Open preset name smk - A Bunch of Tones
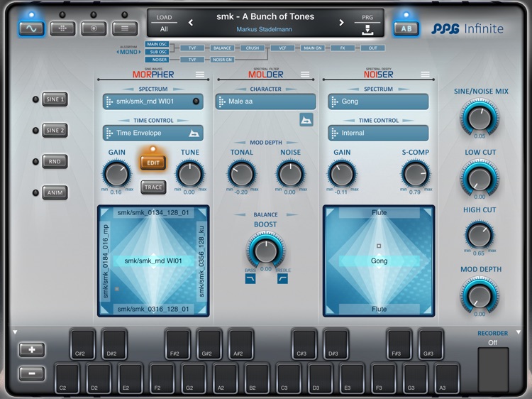The image size is (532, 399). [x=265, y=16]
